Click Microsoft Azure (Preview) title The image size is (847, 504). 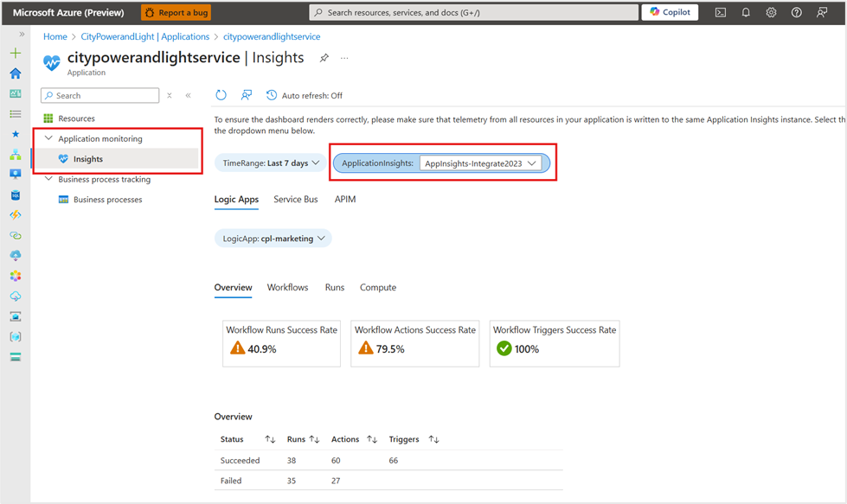pyautogui.click(x=68, y=12)
